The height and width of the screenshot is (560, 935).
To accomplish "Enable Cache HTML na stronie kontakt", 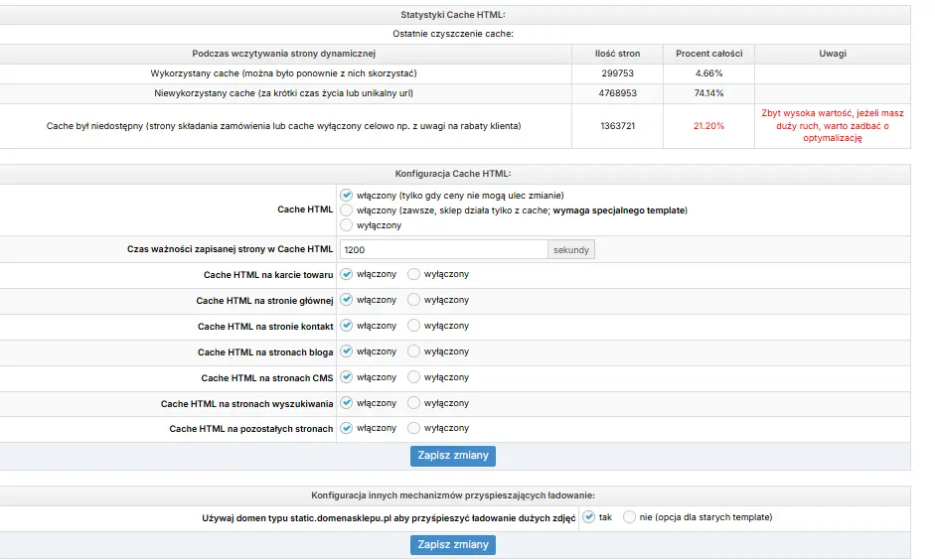I will coord(347,326).
